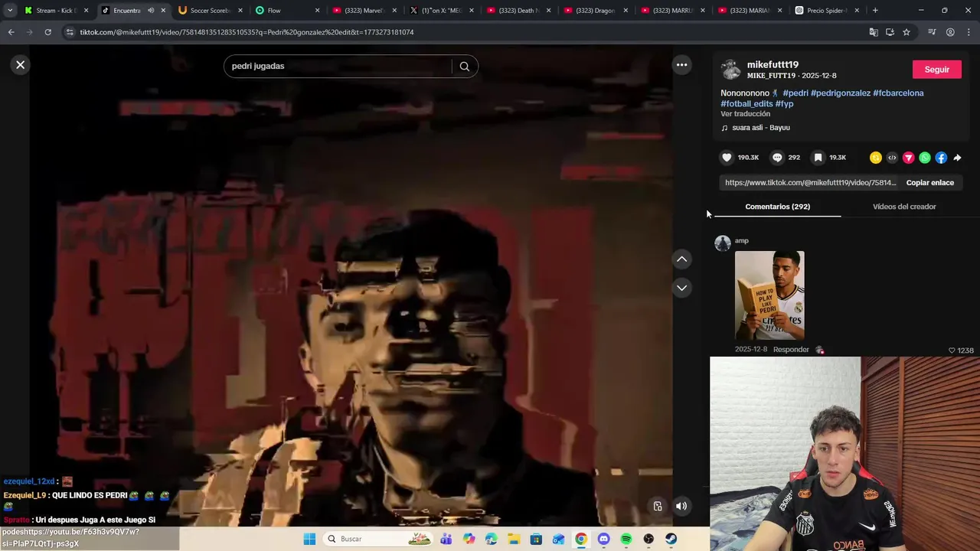Get embed code icon
The height and width of the screenshot is (551, 980).
click(892, 158)
